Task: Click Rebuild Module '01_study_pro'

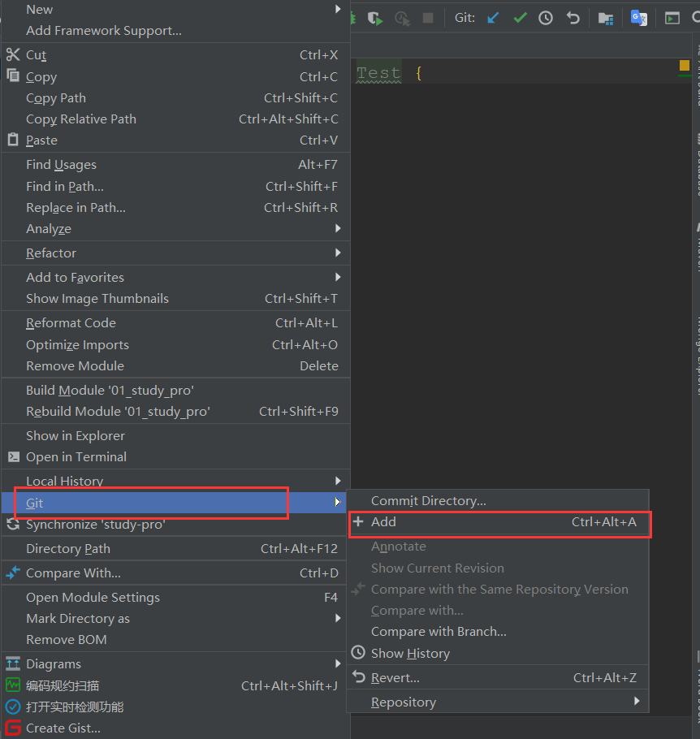Action: click(x=176, y=412)
